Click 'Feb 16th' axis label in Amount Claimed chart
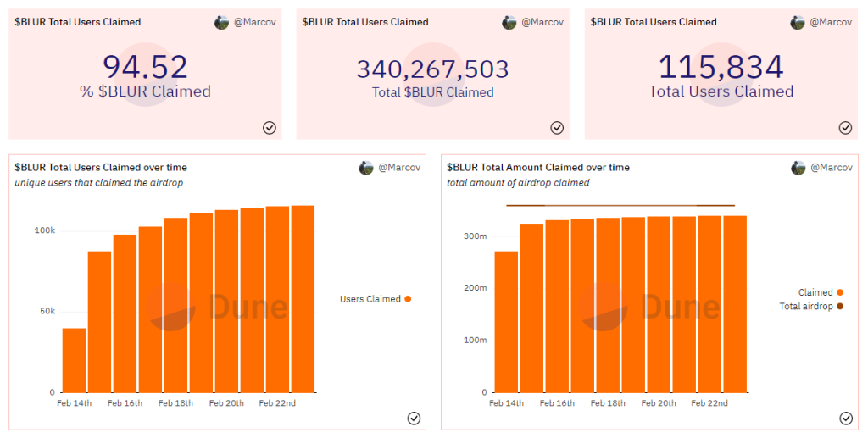This screenshot has height=438, width=868. pos(557,403)
